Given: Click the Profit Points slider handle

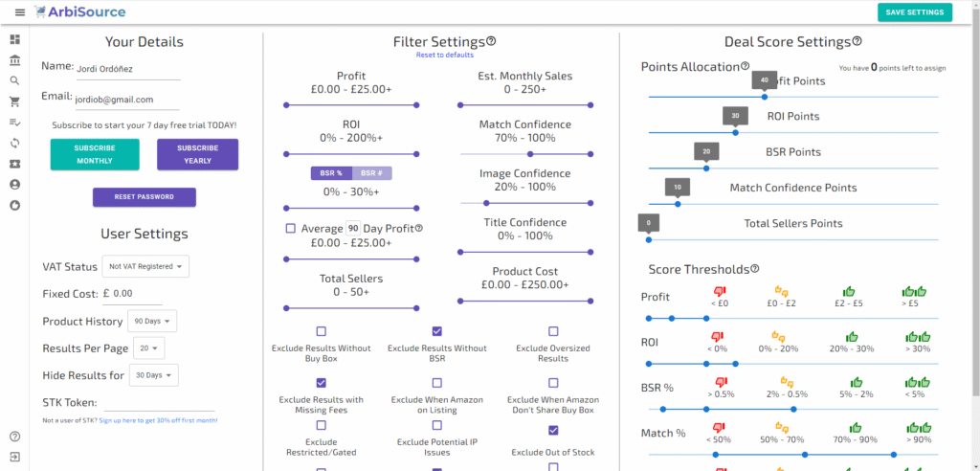Looking at the screenshot, I should point(764,97).
